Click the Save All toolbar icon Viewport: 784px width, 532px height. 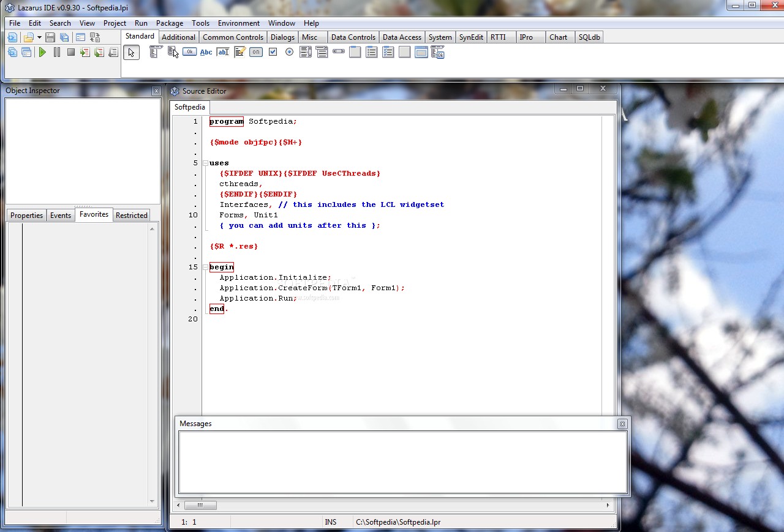(64, 37)
